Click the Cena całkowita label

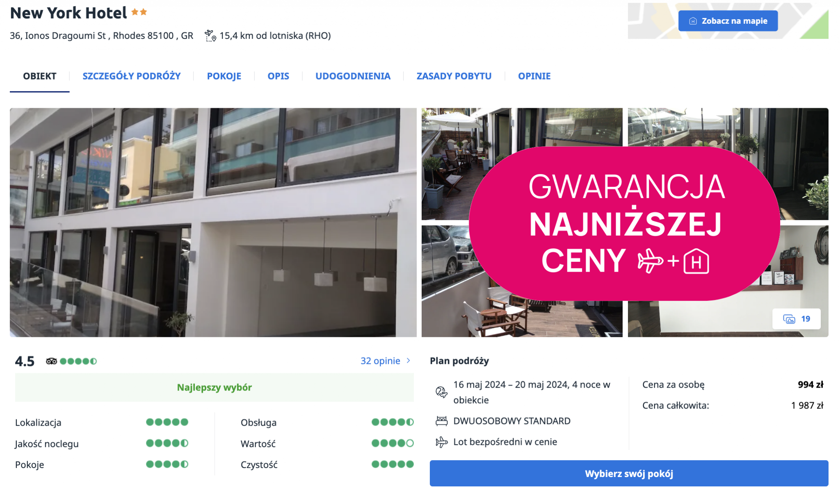(676, 405)
